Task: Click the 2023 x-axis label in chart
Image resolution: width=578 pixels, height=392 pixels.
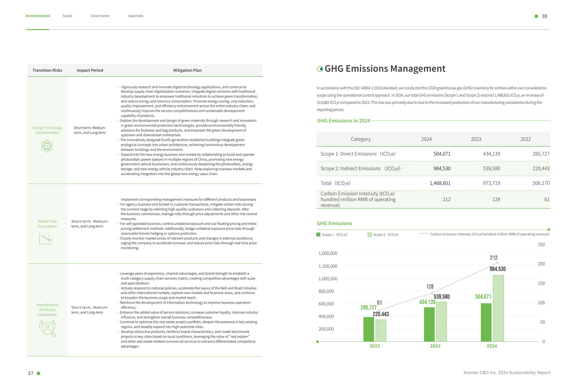Action: (435, 346)
